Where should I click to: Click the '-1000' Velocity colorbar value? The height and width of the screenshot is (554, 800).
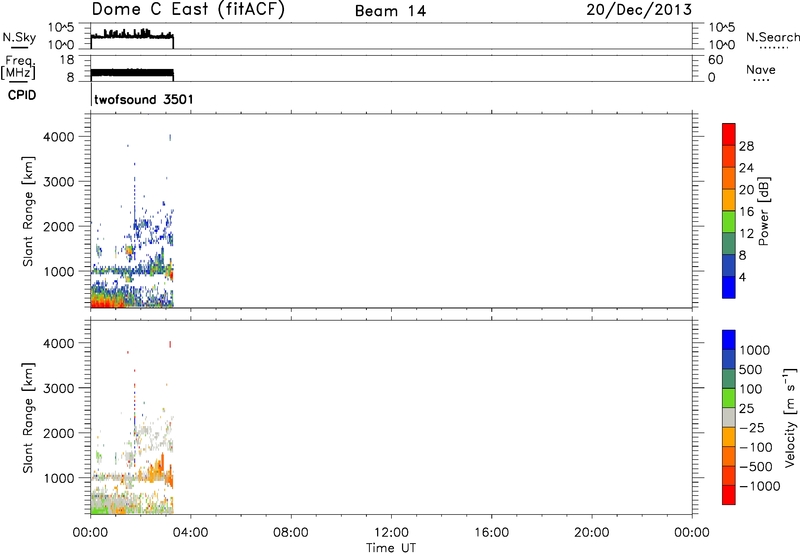[760, 486]
